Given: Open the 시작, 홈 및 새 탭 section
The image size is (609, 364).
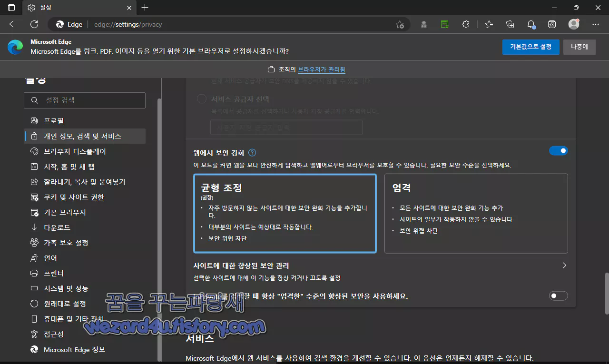Looking at the screenshot, I should point(85,167).
